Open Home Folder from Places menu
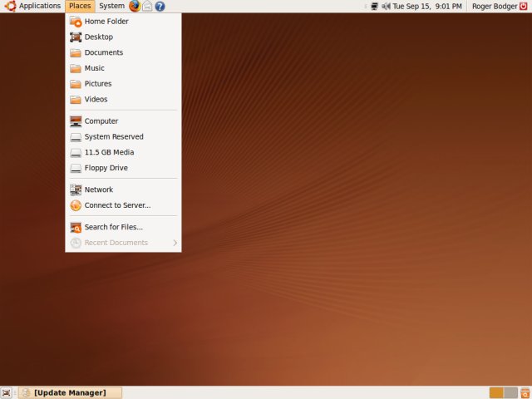This screenshot has height=399, width=532. coord(106,22)
